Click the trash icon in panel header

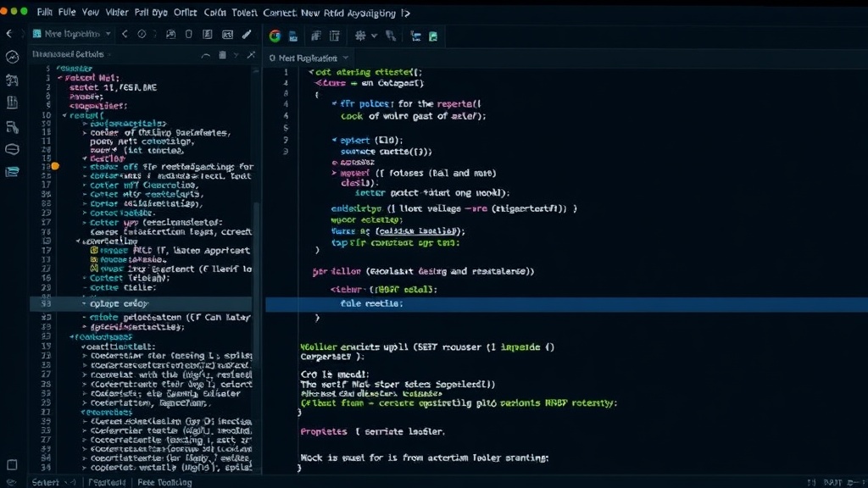[223, 55]
